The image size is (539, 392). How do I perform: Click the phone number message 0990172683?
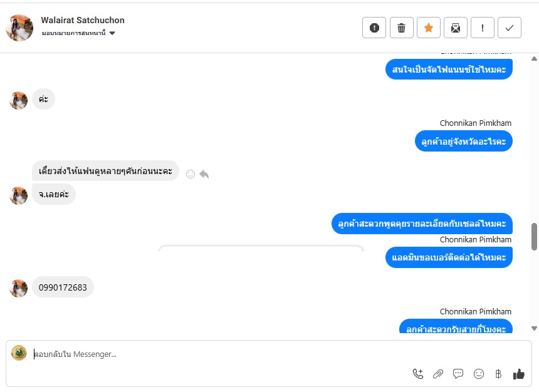coord(63,287)
